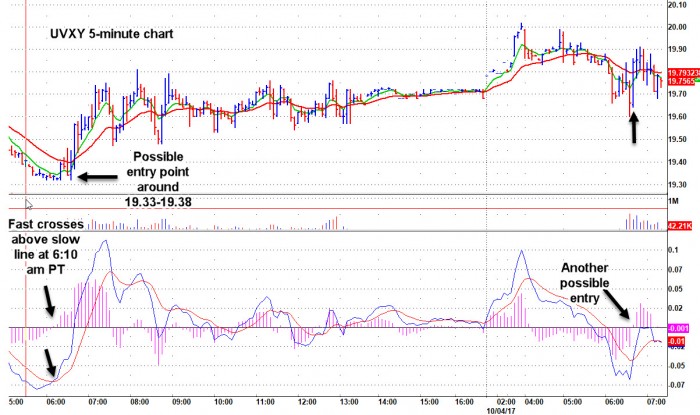Click the -0.05 MACD axis label

pos(675,366)
